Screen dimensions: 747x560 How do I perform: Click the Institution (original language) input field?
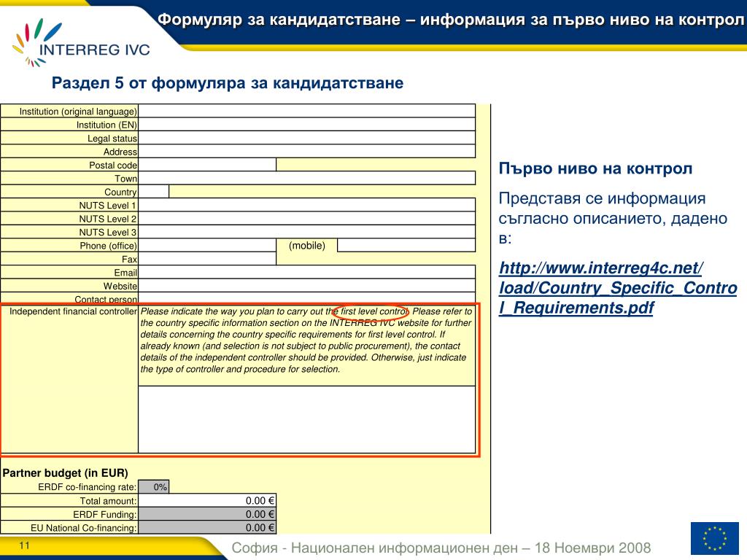(x=307, y=111)
